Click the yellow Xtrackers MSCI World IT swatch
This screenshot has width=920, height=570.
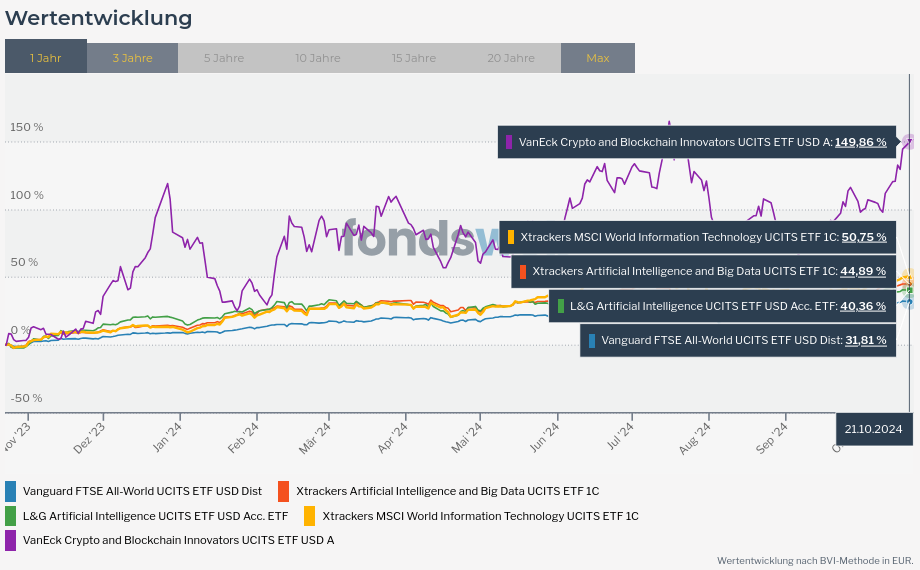pyautogui.click(x=310, y=516)
